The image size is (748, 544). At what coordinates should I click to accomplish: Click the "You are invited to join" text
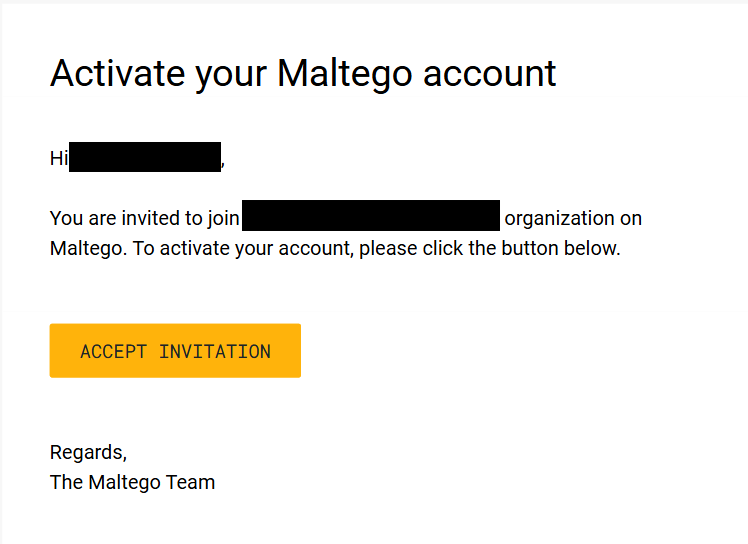(x=145, y=219)
